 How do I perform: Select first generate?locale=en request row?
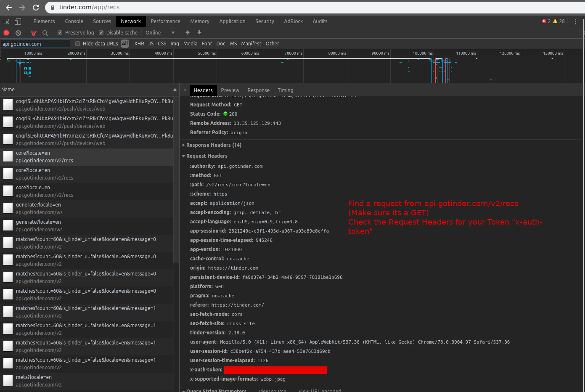87,209
